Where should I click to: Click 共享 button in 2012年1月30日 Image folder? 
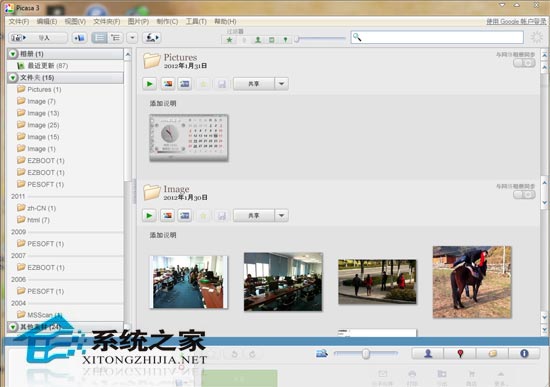pos(254,215)
